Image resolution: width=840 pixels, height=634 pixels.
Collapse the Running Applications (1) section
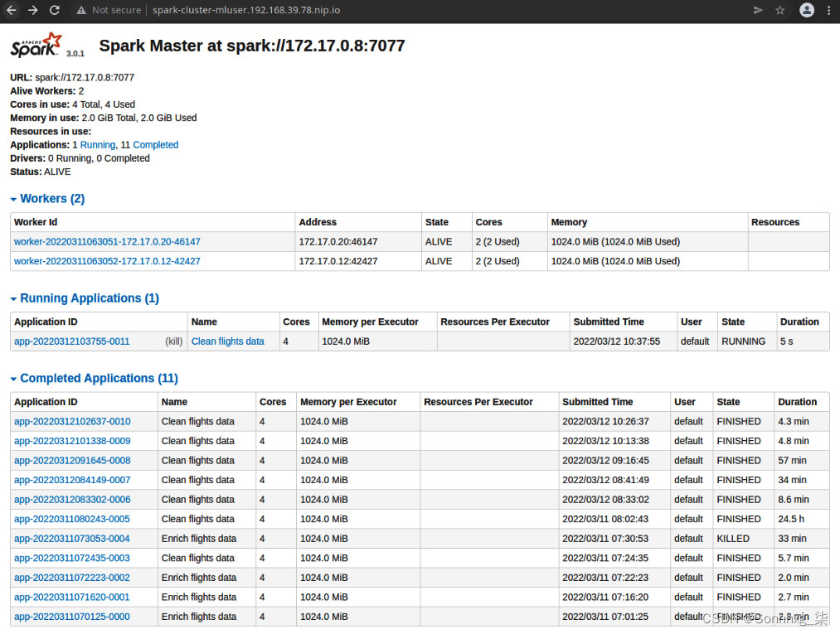(x=85, y=298)
